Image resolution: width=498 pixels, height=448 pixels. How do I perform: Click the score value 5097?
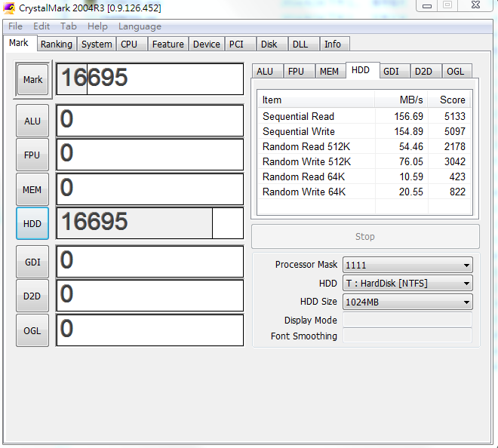455,131
